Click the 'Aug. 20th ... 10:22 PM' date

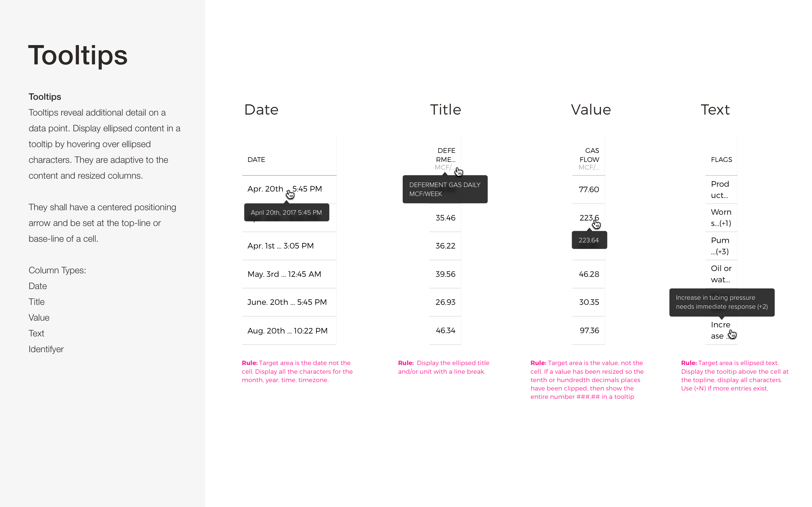287,331
